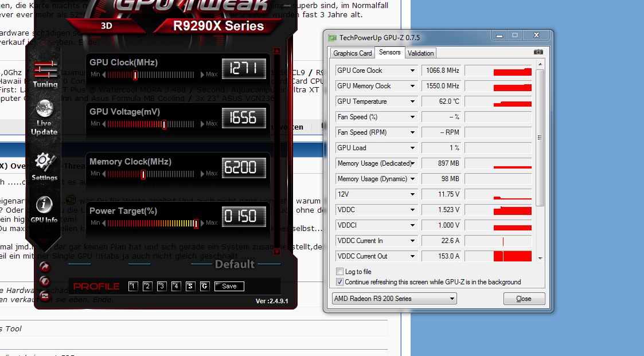644x356 pixels.
Task: Open Live Update in GPU Tweak
Action: click(44, 118)
